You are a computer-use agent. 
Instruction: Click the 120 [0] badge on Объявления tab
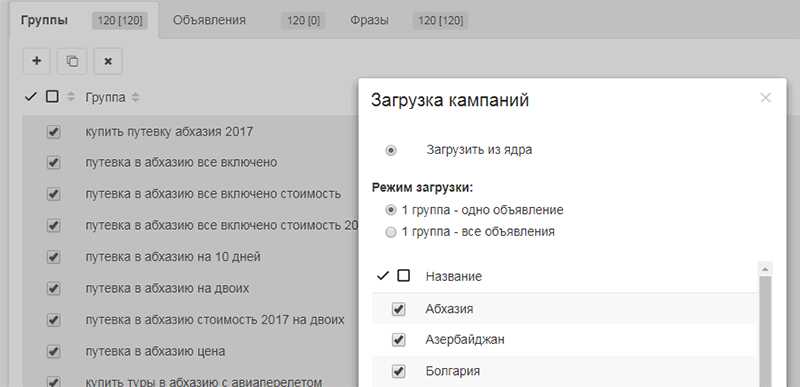click(304, 20)
